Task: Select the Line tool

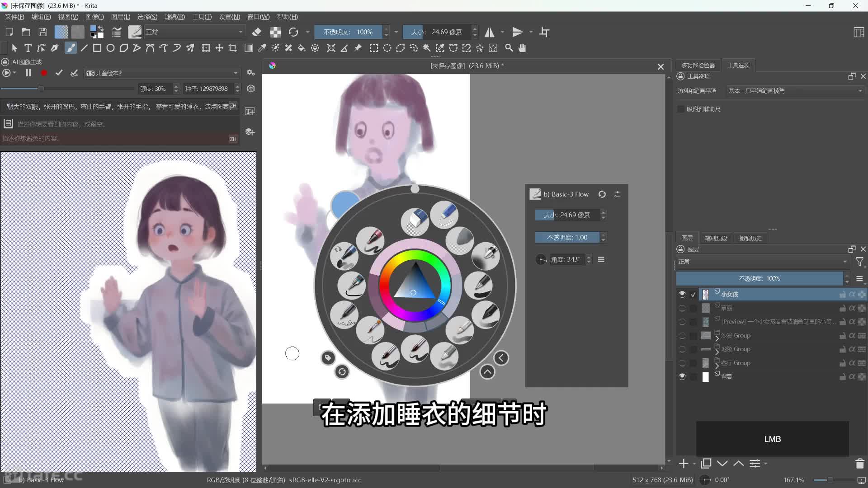Action: tap(84, 48)
